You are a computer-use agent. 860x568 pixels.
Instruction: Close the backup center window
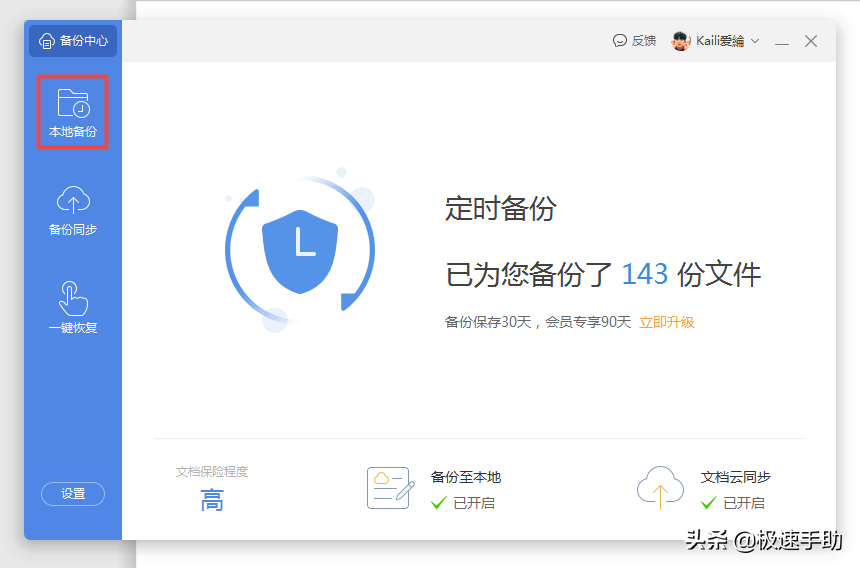(x=811, y=41)
